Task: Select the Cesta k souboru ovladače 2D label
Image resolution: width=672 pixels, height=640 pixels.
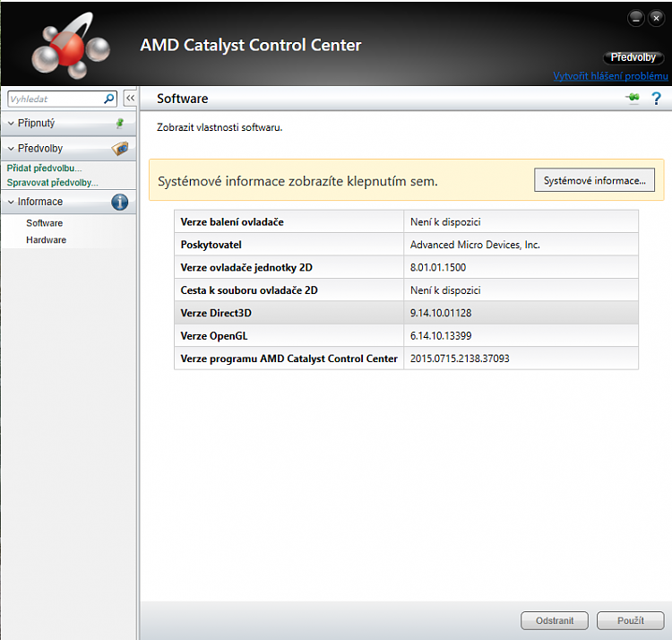Action: (249, 290)
